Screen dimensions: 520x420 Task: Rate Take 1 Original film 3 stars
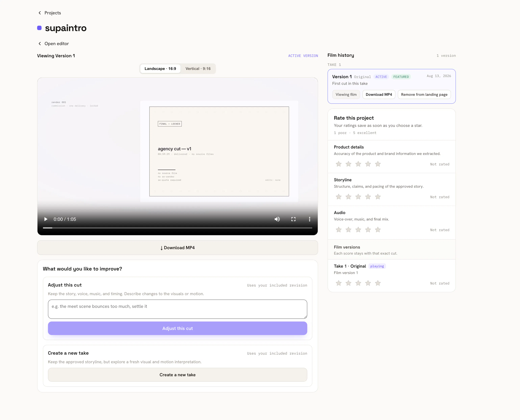click(x=358, y=283)
